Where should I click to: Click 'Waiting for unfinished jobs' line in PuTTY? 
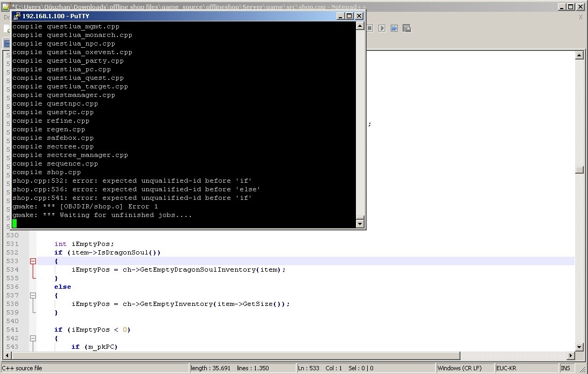[102, 215]
